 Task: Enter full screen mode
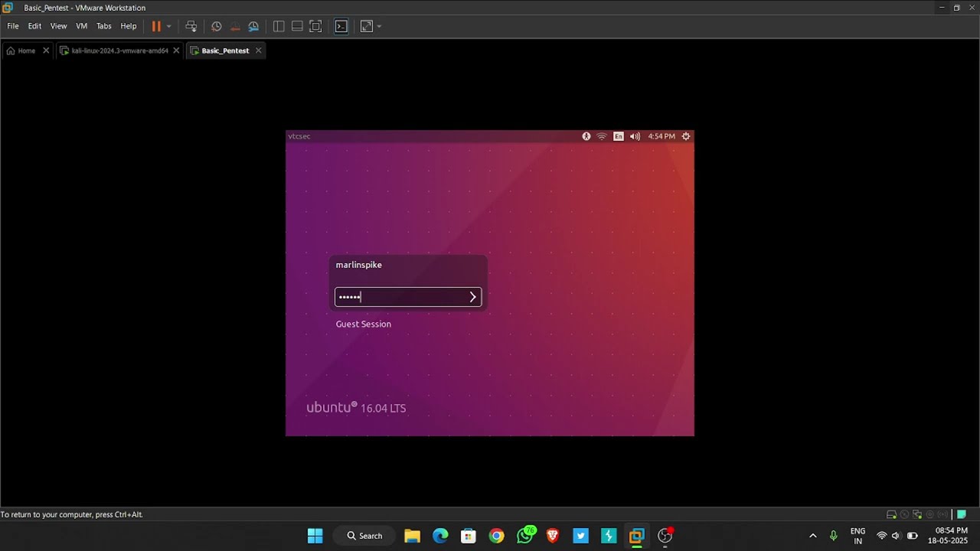coord(315,26)
